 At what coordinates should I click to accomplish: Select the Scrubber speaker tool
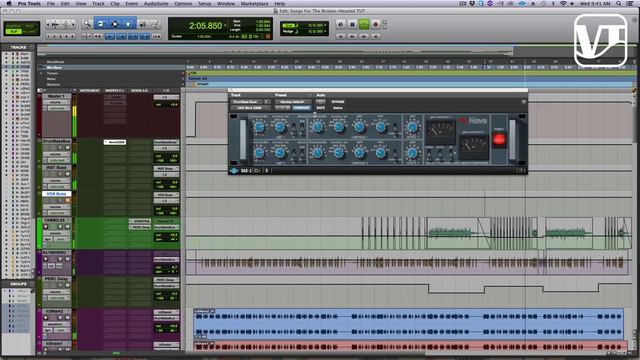pos(143,24)
